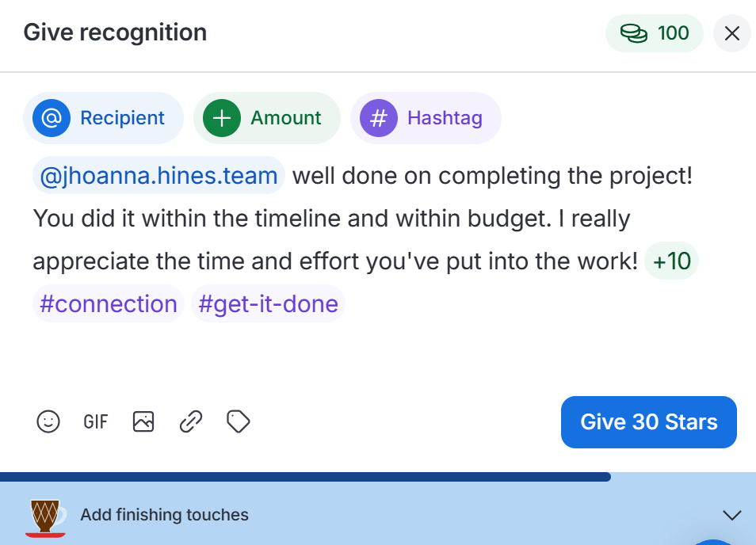Close the Give recognition dialog
The width and height of the screenshot is (756, 545).
pyautogui.click(x=732, y=33)
